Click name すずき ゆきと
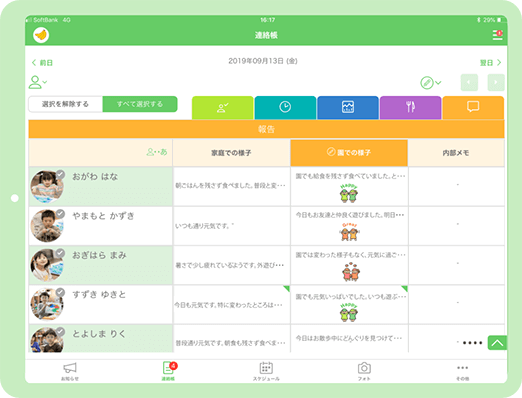Screen dimensions: 522x398 point(99,294)
